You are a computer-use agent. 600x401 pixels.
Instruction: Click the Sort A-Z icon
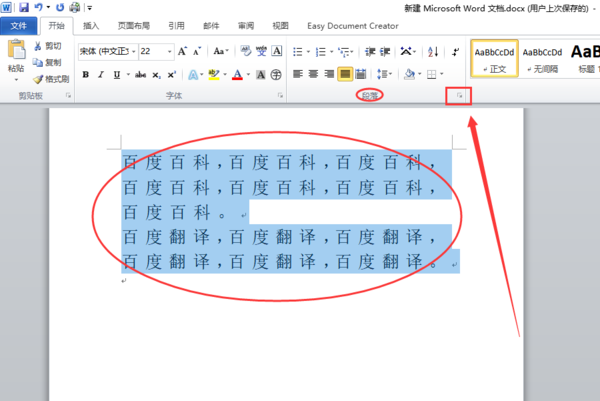pyautogui.click(x=433, y=51)
